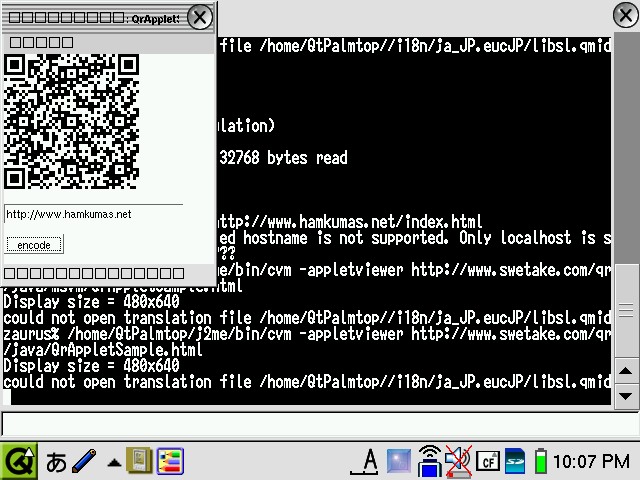Close the QrApplet window
The height and width of the screenshot is (480, 640).
click(x=200, y=18)
